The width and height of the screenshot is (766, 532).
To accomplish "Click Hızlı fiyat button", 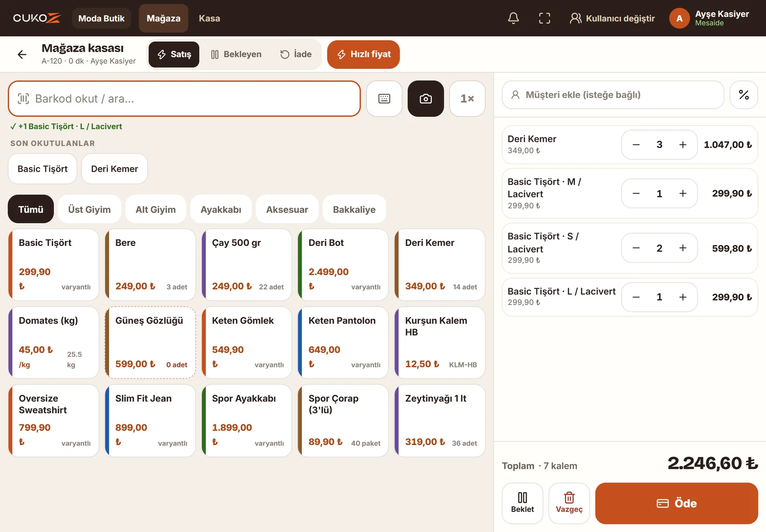I will (363, 55).
